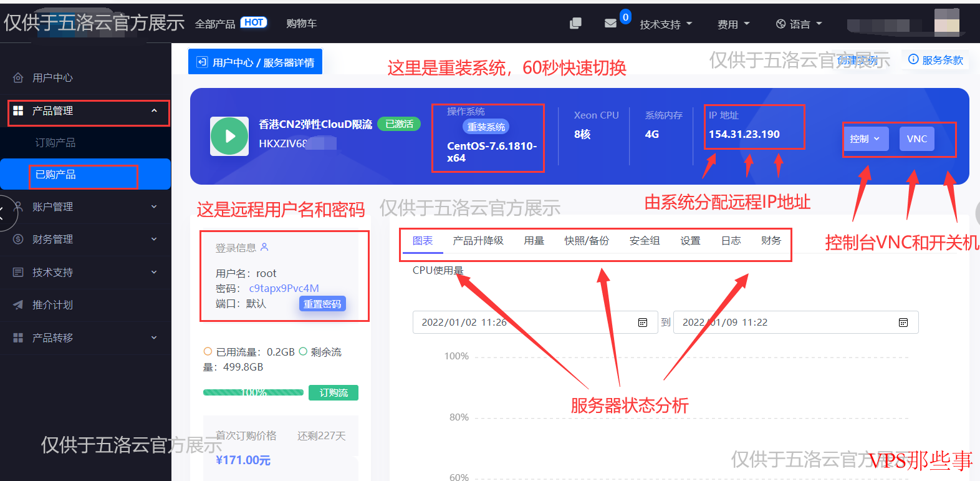Click the green play server status icon
980x481 pixels.
coord(229,136)
